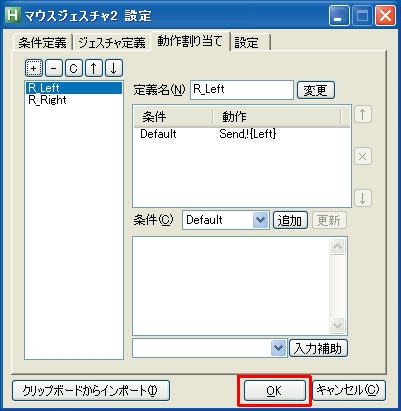
Task: Click the down arrow beside condition table
Action: [x=363, y=198]
